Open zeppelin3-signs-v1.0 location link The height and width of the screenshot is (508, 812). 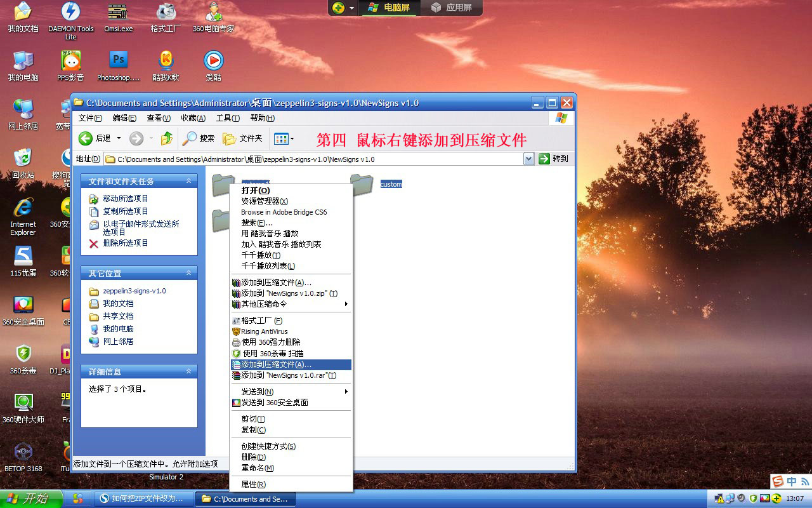coord(134,291)
